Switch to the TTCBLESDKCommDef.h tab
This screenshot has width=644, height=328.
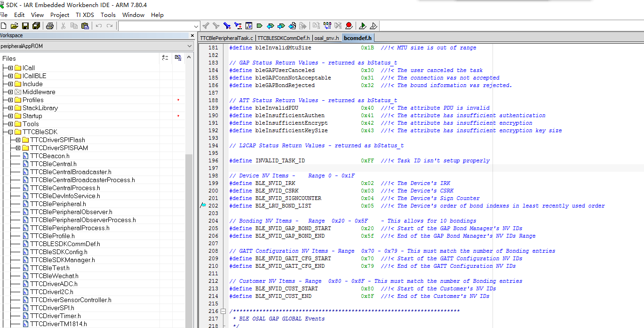[284, 38]
